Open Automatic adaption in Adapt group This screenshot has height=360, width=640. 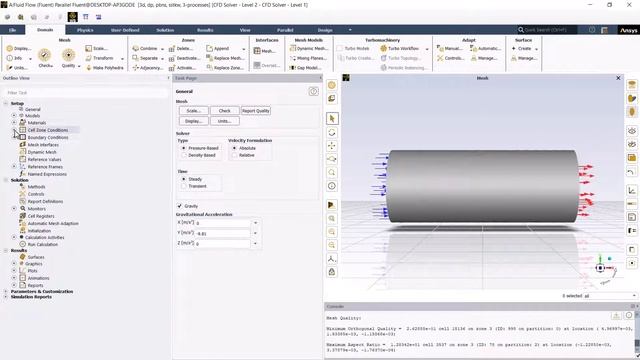click(x=485, y=49)
